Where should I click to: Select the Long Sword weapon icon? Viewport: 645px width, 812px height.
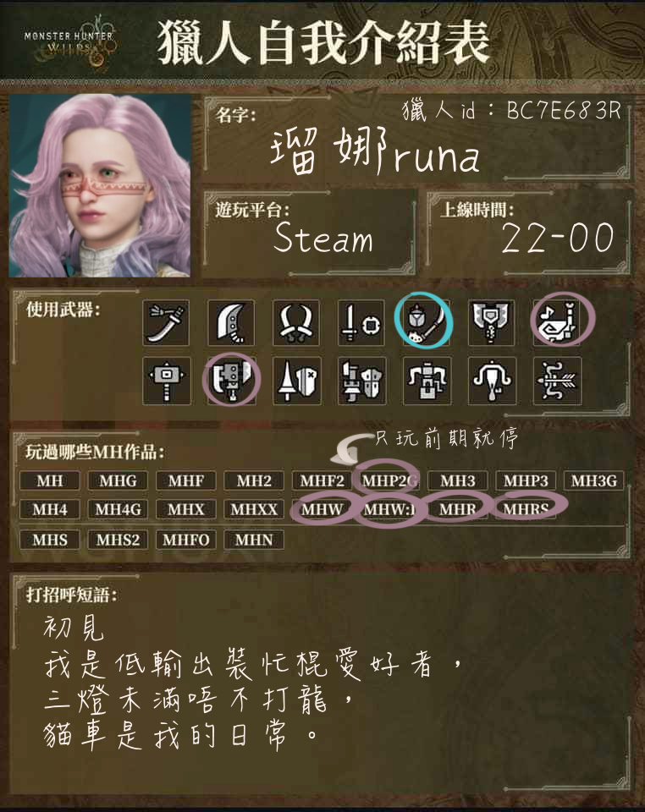166,322
